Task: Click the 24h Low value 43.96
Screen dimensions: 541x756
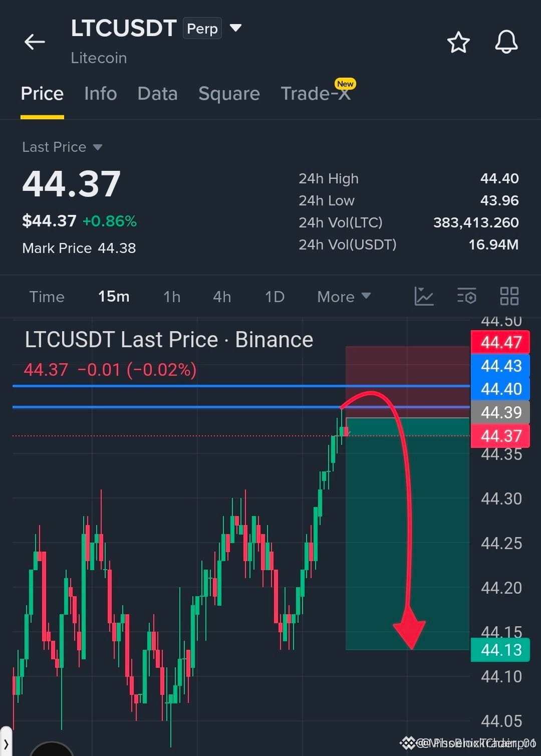Action: point(499,200)
